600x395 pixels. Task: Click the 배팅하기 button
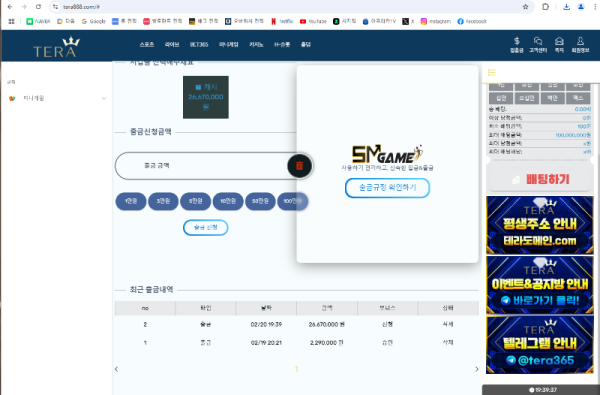tap(540, 179)
